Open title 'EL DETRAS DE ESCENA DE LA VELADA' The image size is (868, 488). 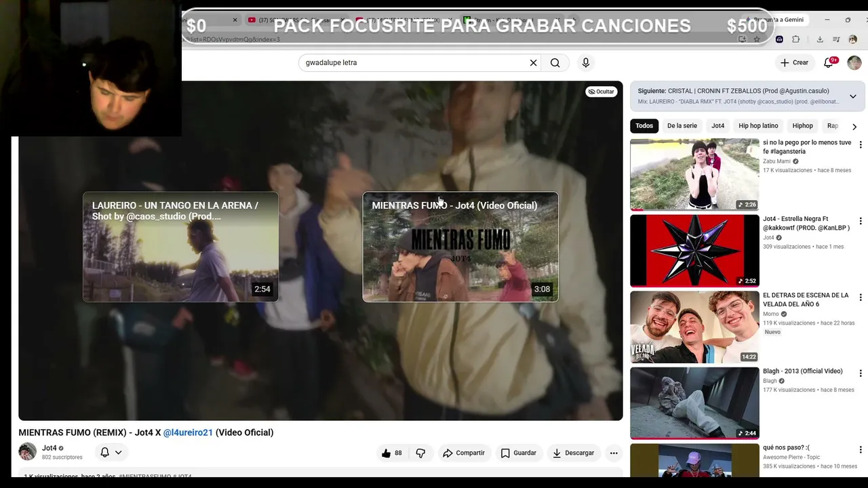pos(806,300)
